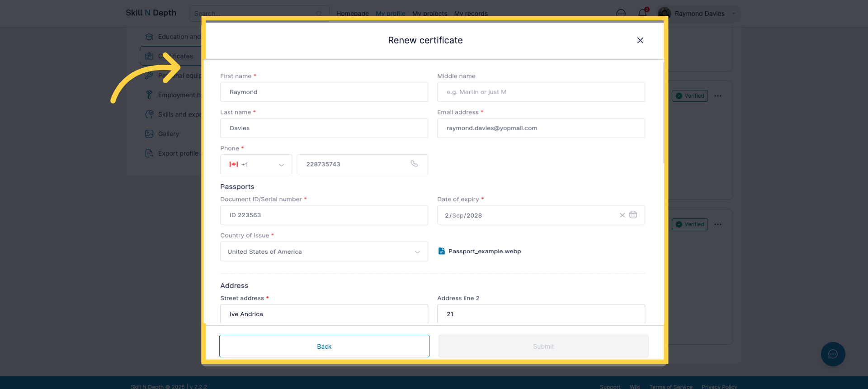Viewport: 868px width, 389px height.
Task: Open Skills and experience in sidebar
Action: [x=179, y=114]
